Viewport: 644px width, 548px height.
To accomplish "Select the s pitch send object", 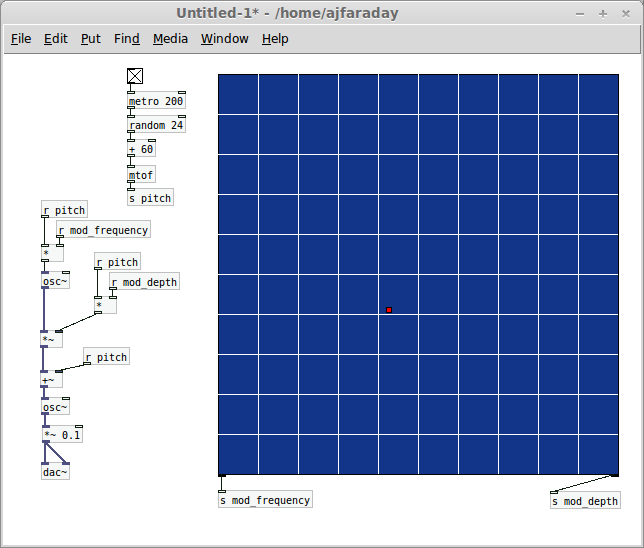I will point(150,198).
